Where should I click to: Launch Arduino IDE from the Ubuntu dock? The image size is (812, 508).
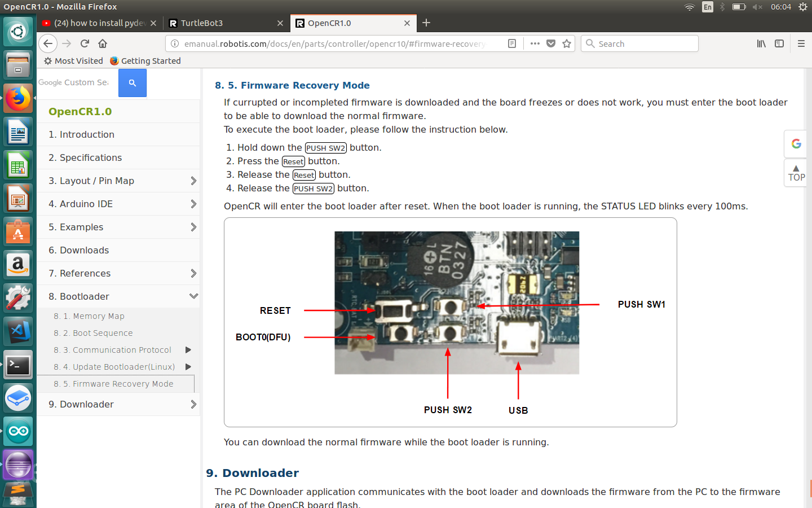tap(18, 432)
